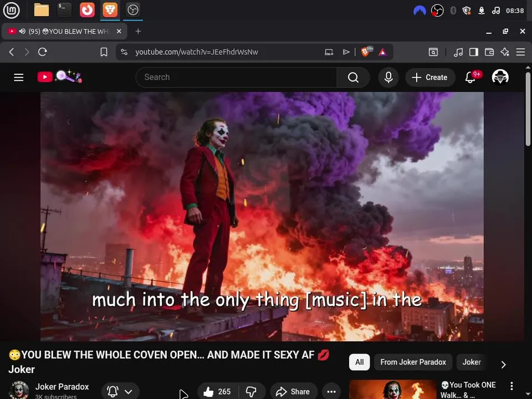532x399 pixels.
Task: Open Brave search tabs/page archive icon
Action: (x=433, y=52)
